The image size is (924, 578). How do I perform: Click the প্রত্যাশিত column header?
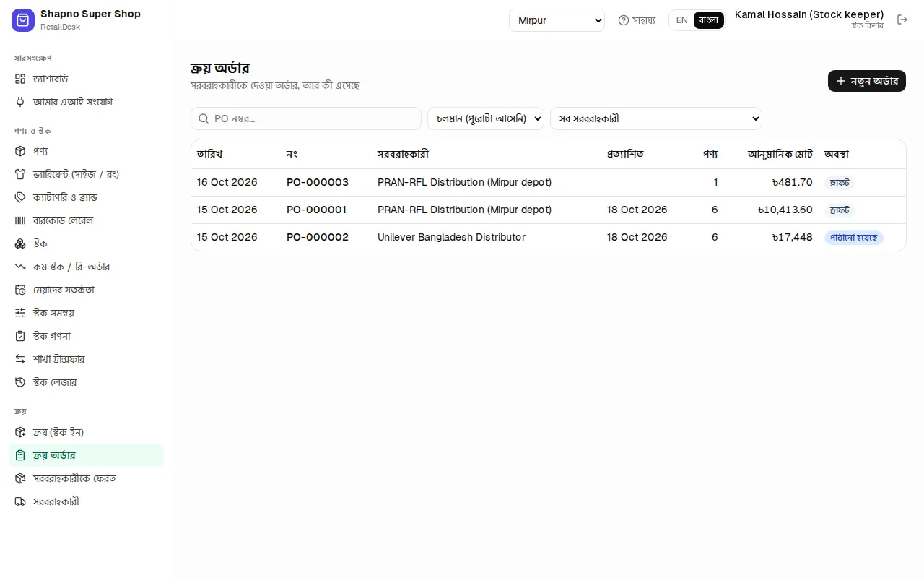tap(625, 154)
